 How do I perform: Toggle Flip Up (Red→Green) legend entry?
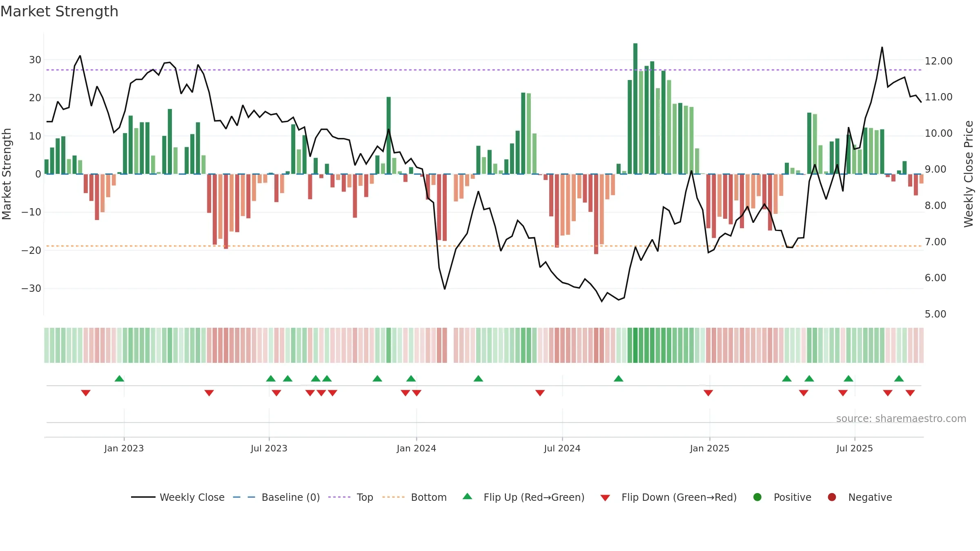[523, 497]
